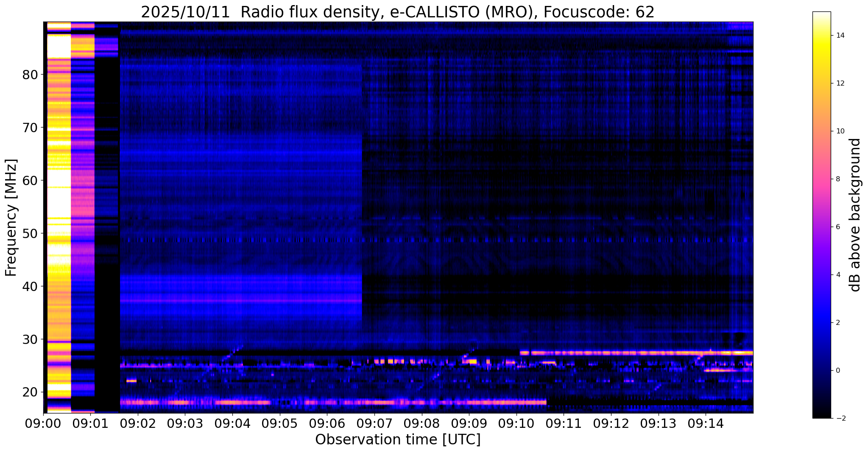
Task: Select the 09:07 tick on the time axis
Action: 374,424
